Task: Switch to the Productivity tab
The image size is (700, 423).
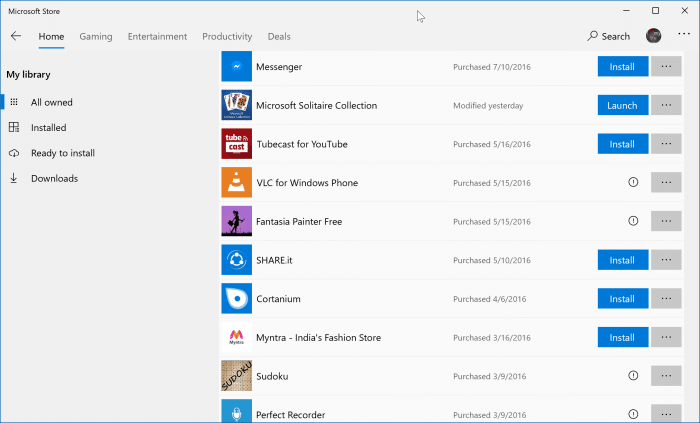Action: click(227, 37)
